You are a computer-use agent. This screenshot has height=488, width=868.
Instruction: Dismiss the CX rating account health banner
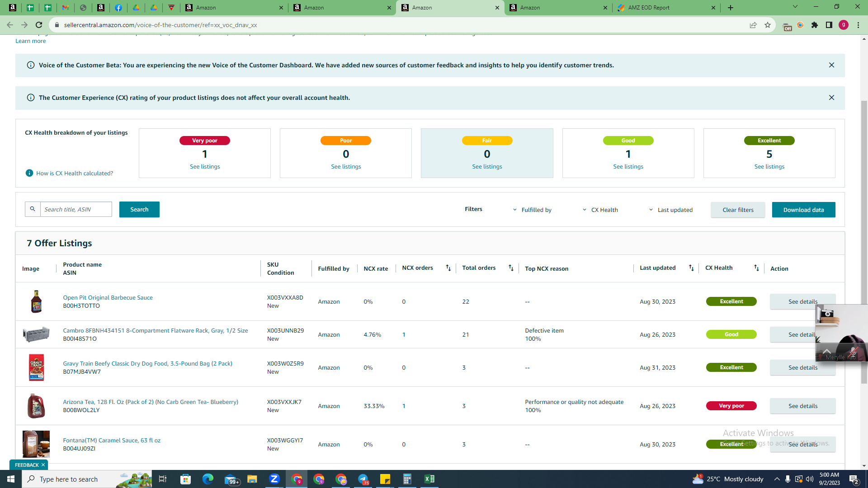(x=831, y=98)
